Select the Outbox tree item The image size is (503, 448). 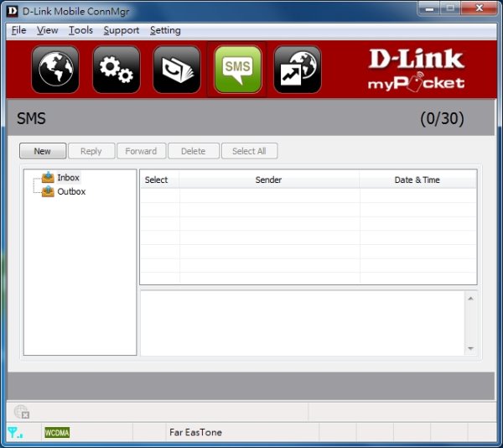[x=71, y=191]
